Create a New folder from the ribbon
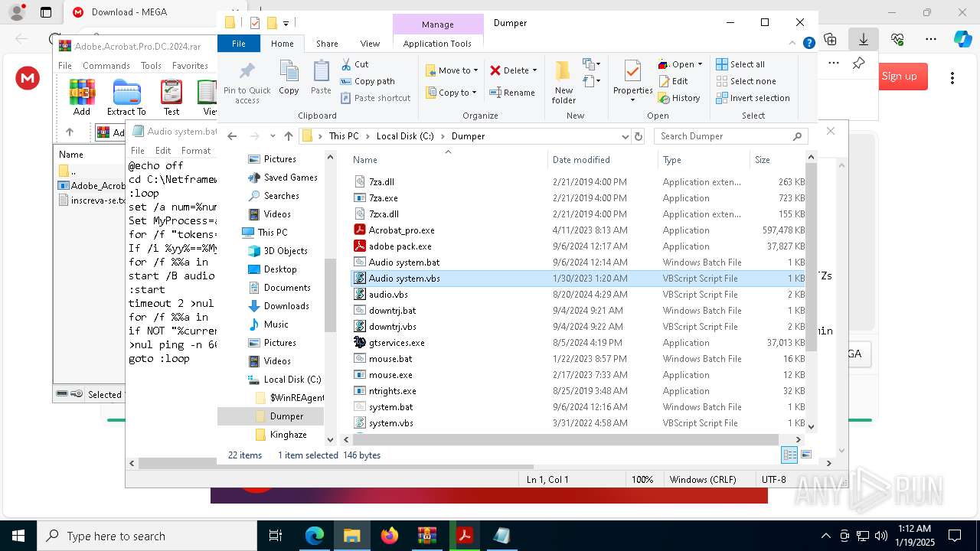This screenshot has height=551, width=980. (x=563, y=83)
